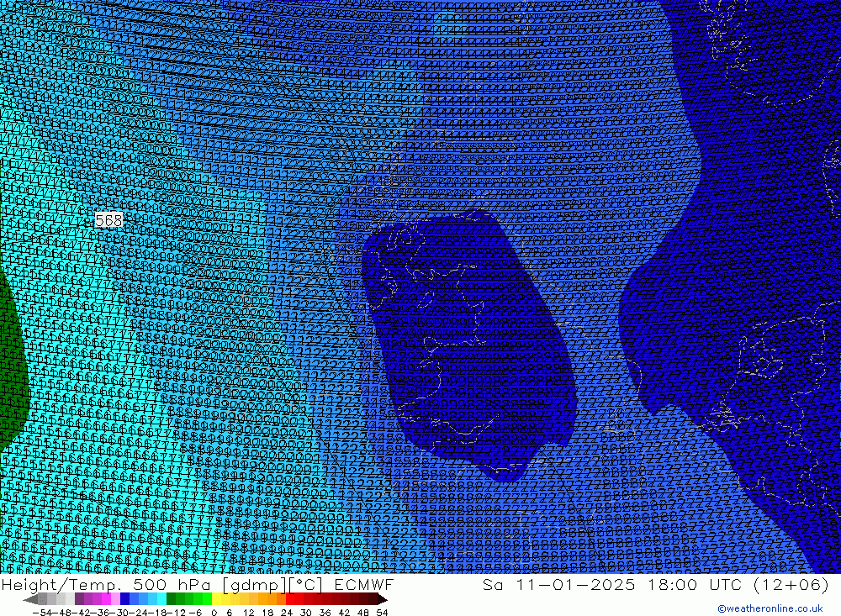Click the "-54" value under the color scale
841x616 pixels.
(42, 613)
